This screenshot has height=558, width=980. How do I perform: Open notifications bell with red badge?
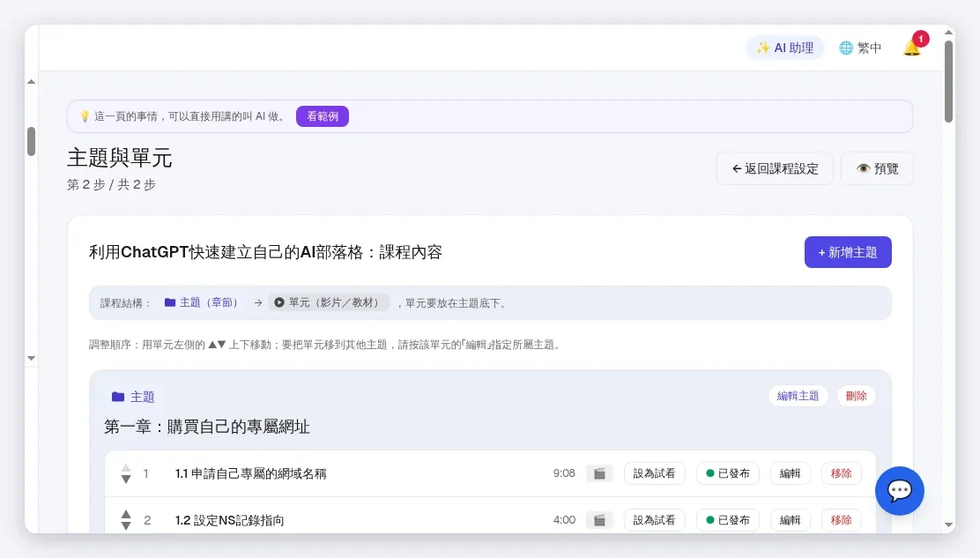pyautogui.click(x=912, y=48)
